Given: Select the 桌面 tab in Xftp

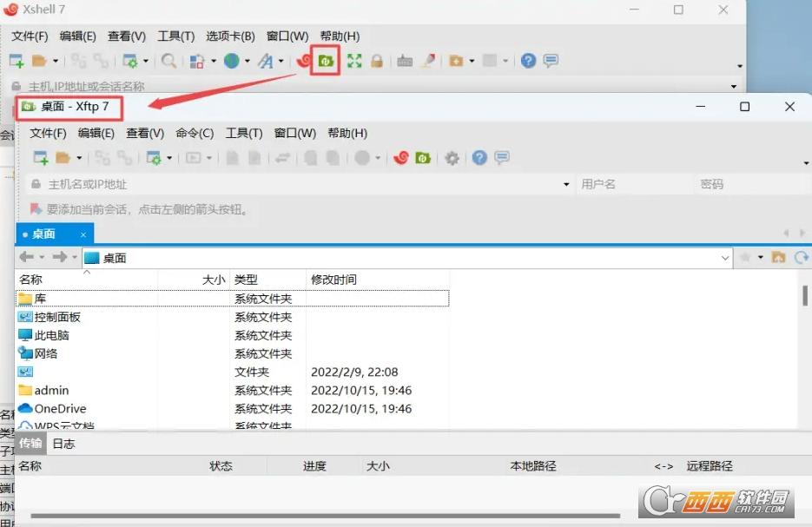Looking at the screenshot, I should [x=55, y=234].
